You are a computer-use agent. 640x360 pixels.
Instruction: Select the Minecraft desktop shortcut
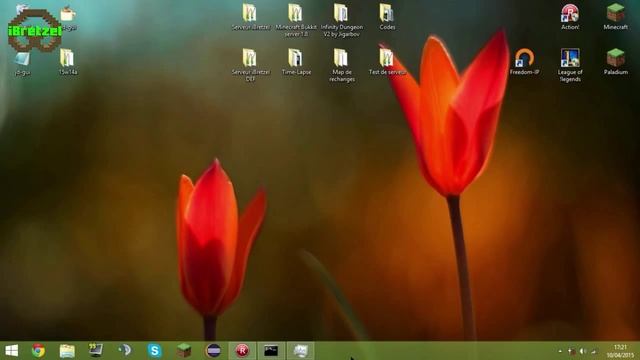[615, 16]
